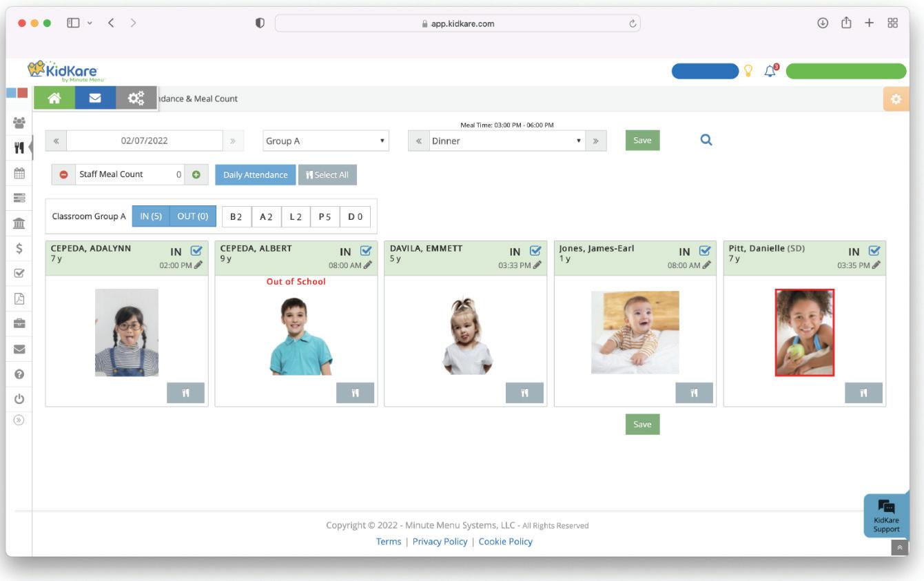Viewport: 924px width, 581px height.
Task: Mark meal for Emmett Davila with utensils button
Action: [524, 393]
